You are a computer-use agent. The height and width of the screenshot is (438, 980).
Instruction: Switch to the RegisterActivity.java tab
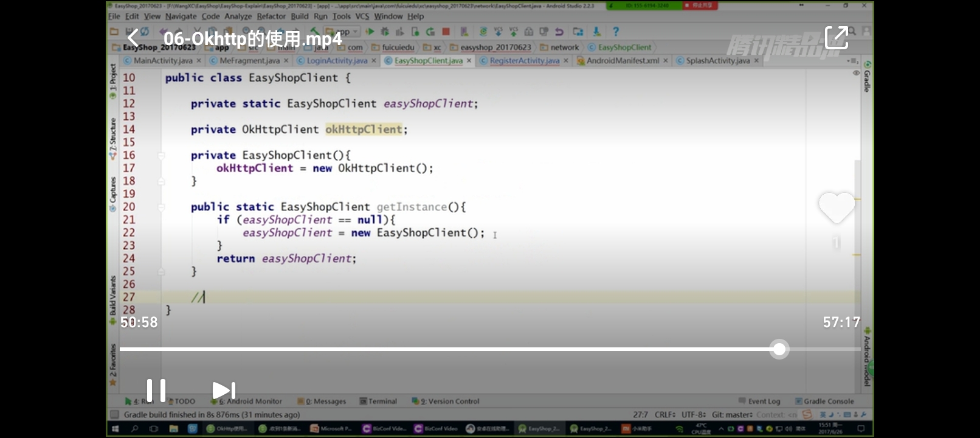point(524,61)
